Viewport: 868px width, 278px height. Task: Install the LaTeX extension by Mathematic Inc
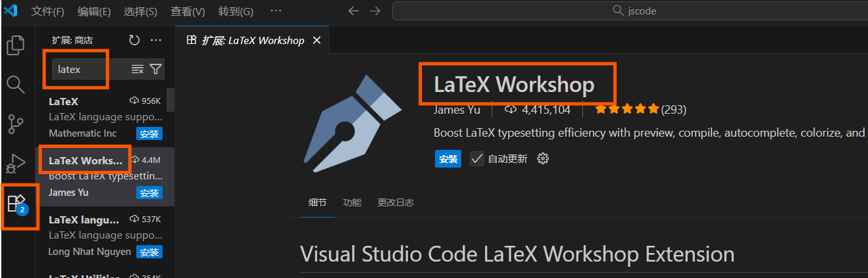tap(149, 134)
